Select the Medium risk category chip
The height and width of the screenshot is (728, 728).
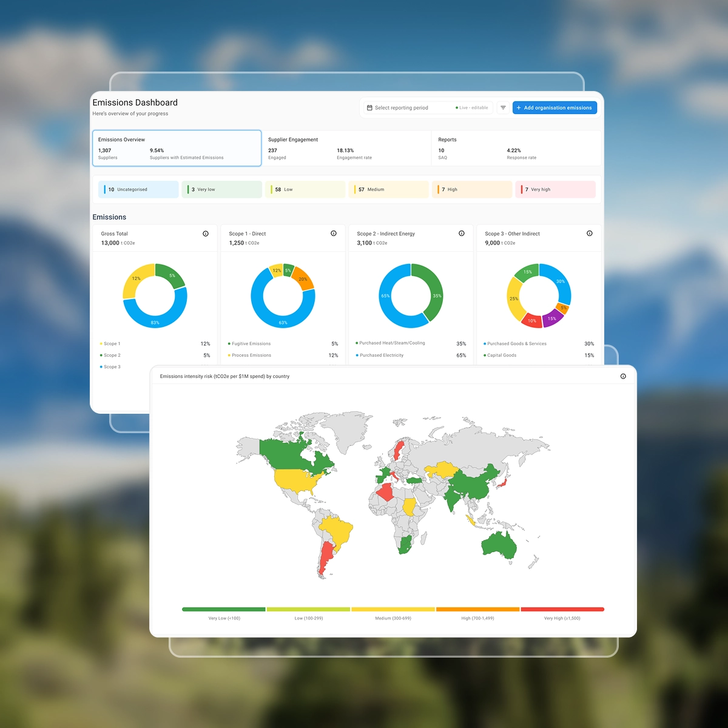click(388, 189)
